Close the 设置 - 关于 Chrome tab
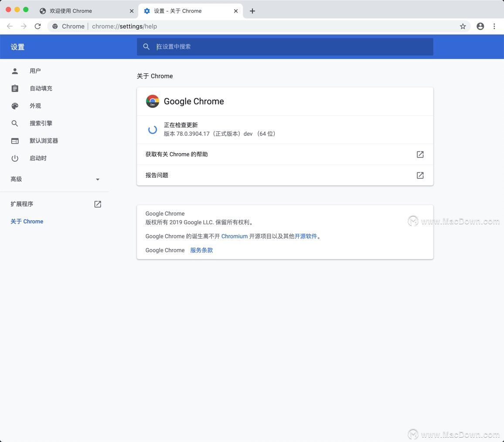The width and height of the screenshot is (504, 442). (236, 11)
